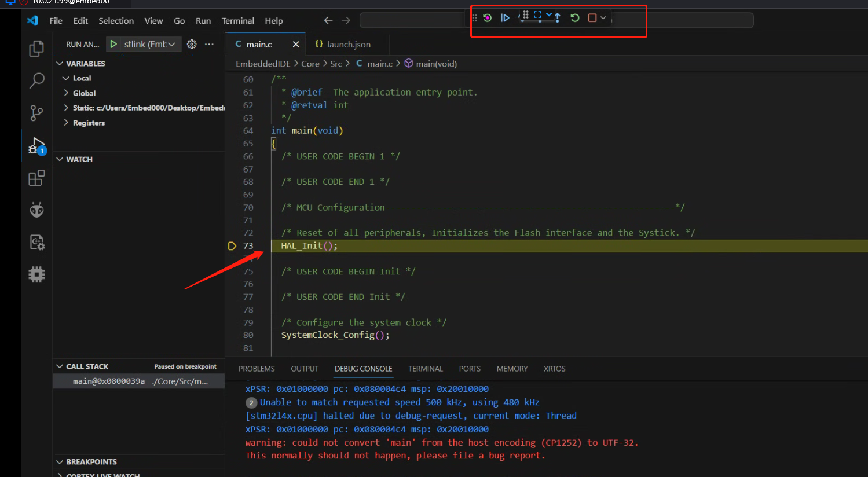The width and height of the screenshot is (868, 477).
Task: Switch to the OUTPUT panel tab
Action: point(305,369)
